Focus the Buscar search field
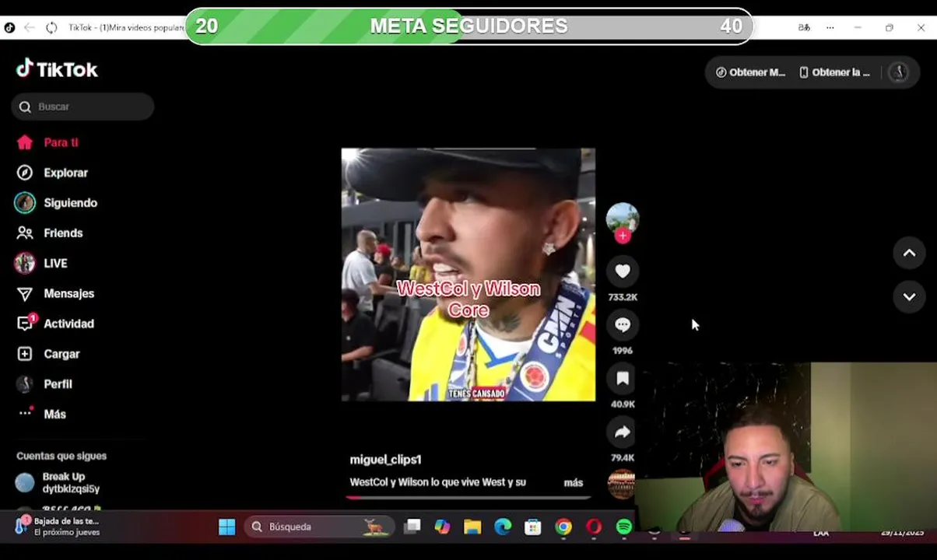The image size is (937, 560). pos(82,107)
